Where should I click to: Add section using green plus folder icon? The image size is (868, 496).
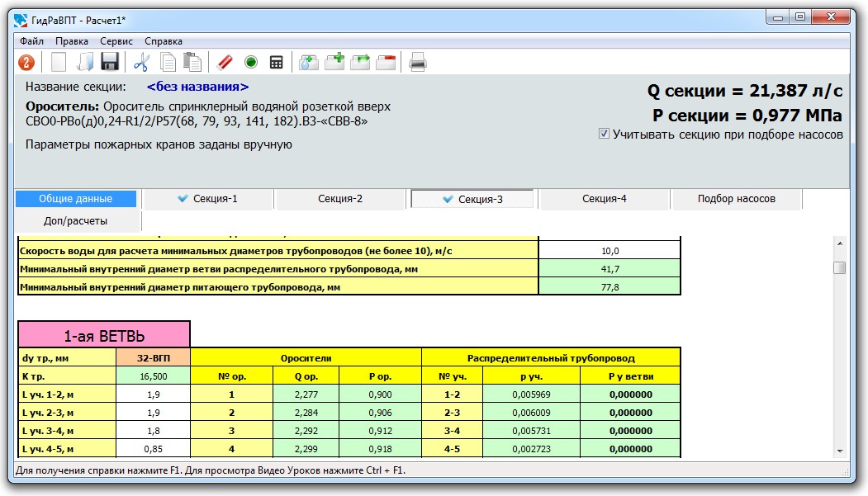point(334,62)
